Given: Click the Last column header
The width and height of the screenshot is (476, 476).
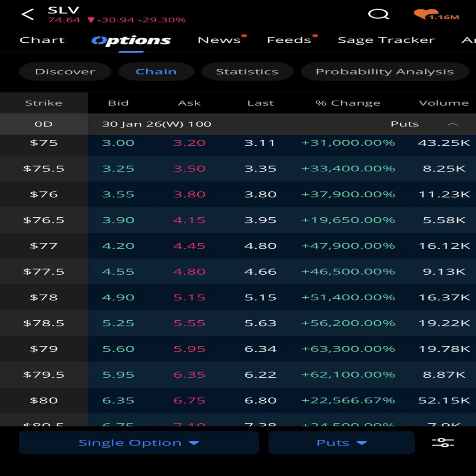Looking at the screenshot, I should tap(261, 103).
